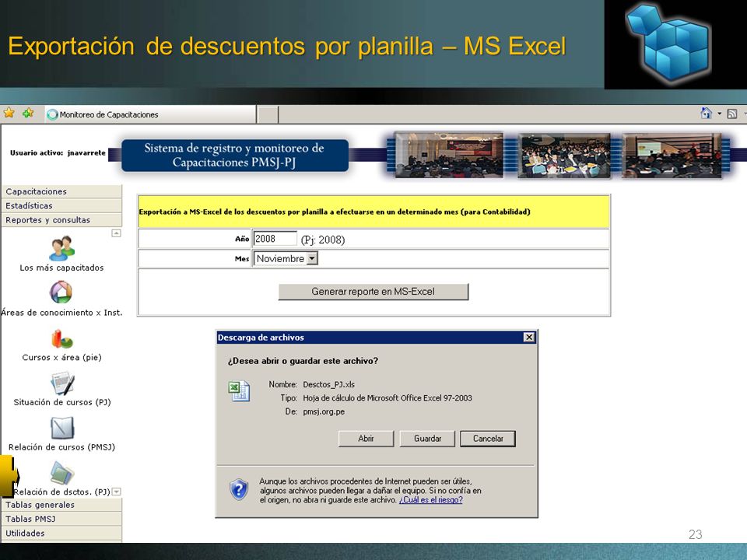Screen dimensions: 747x560
Task: Click the Situación de cursos (PJ) label
Action: point(62,402)
